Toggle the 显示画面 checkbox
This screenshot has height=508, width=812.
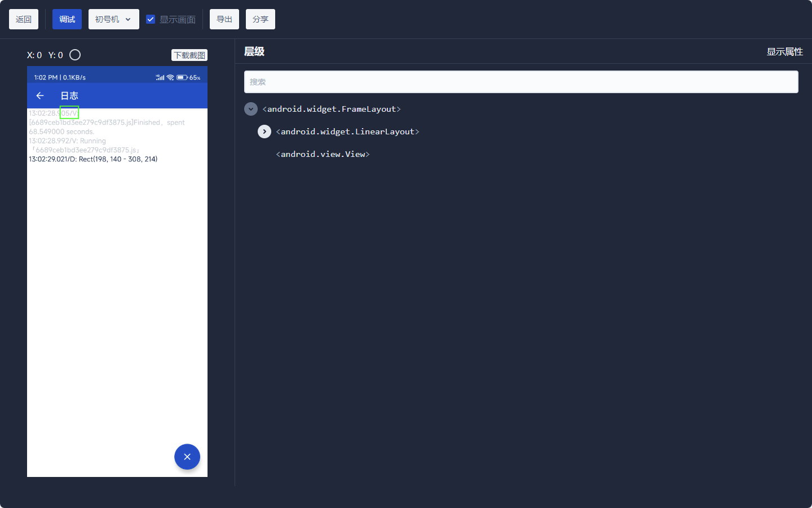(151, 19)
